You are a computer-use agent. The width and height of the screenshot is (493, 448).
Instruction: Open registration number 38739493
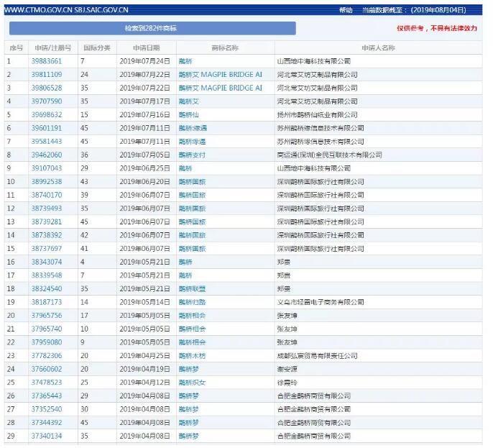(47, 209)
